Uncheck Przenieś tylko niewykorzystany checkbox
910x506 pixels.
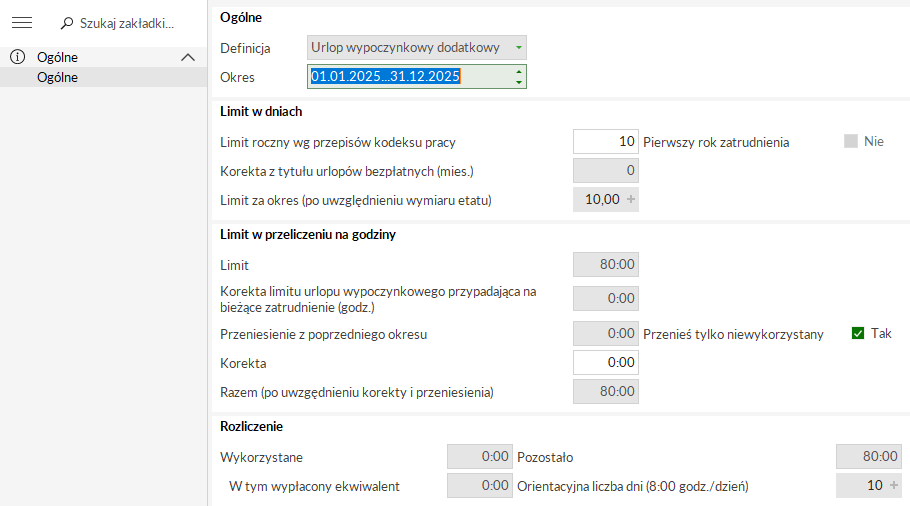(x=858, y=333)
